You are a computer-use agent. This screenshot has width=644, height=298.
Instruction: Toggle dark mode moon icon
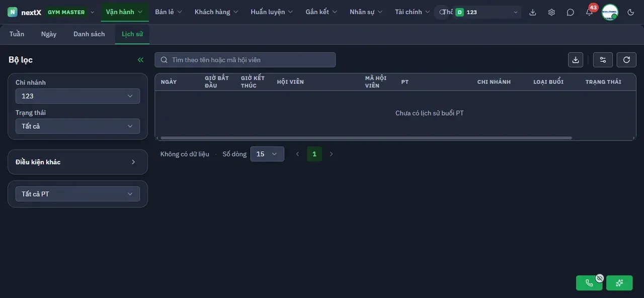pyautogui.click(x=631, y=12)
